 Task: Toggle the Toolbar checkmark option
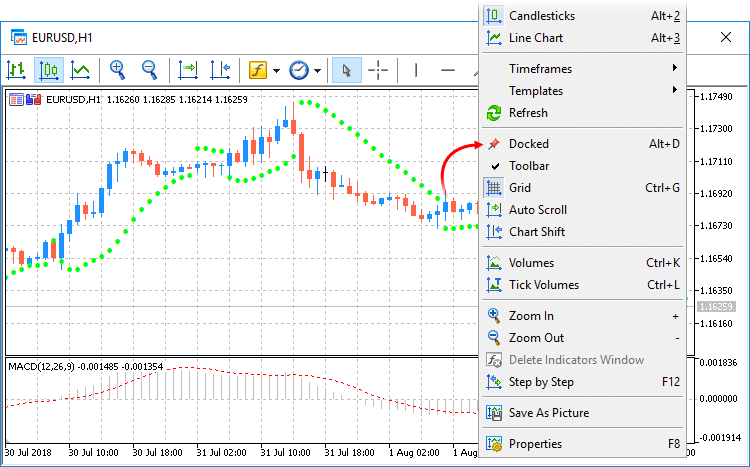coord(583,166)
